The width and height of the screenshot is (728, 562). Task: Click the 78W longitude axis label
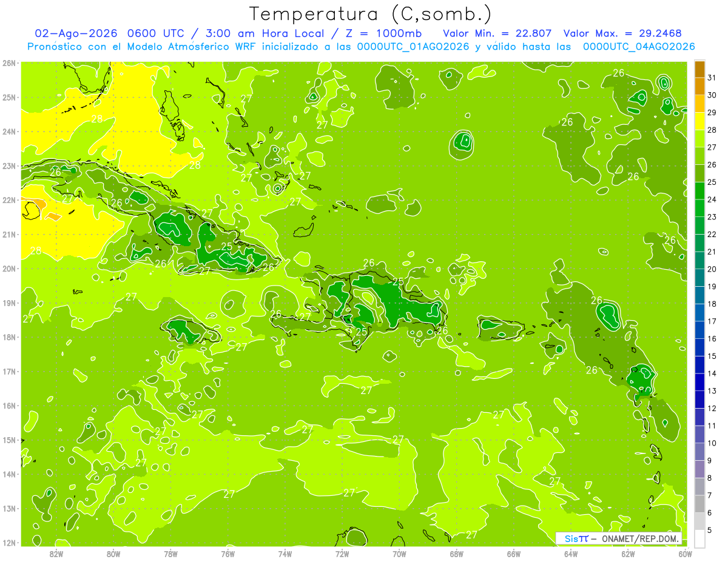tap(170, 554)
